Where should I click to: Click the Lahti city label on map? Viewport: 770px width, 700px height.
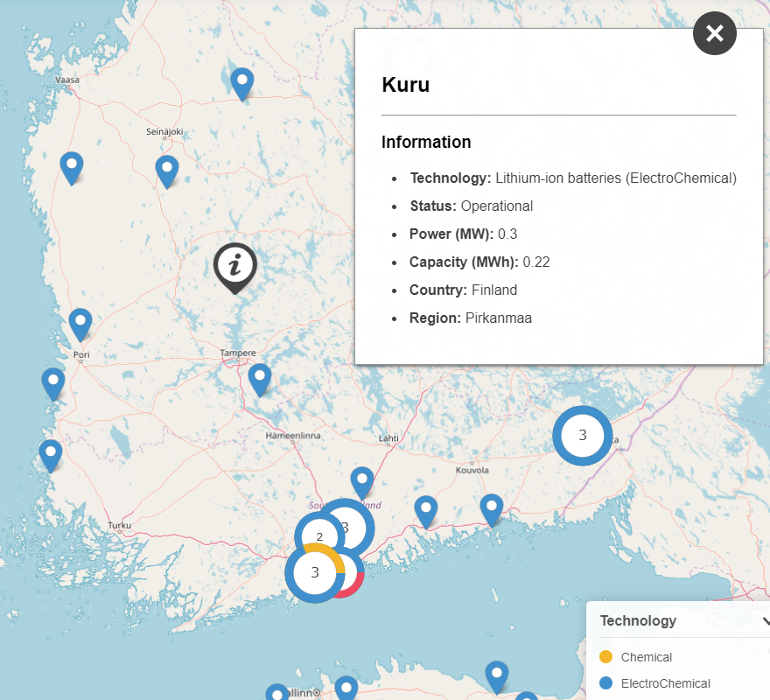[388, 438]
